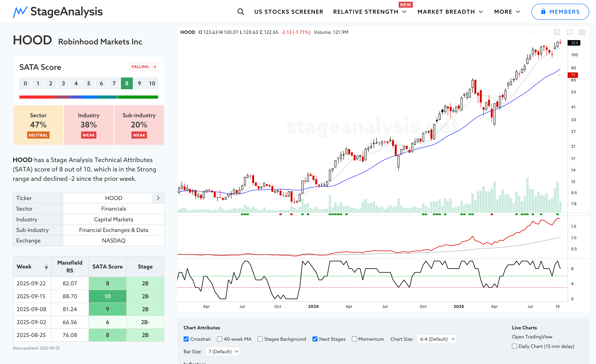Click SATA score 10 for 2025-09-15
Screen dimensions: 596x364
(107, 296)
